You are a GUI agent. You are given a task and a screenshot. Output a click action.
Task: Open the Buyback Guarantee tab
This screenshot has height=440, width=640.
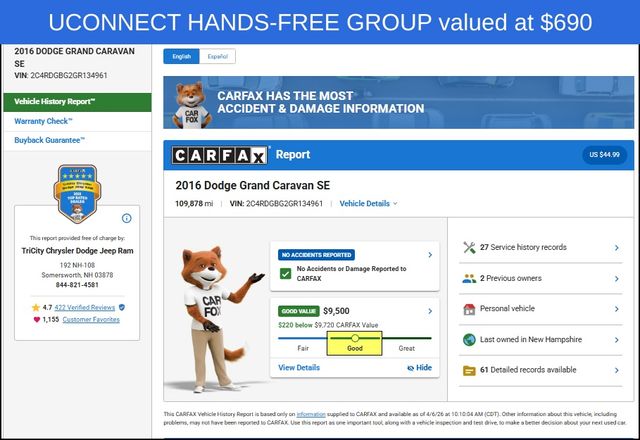point(49,140)
